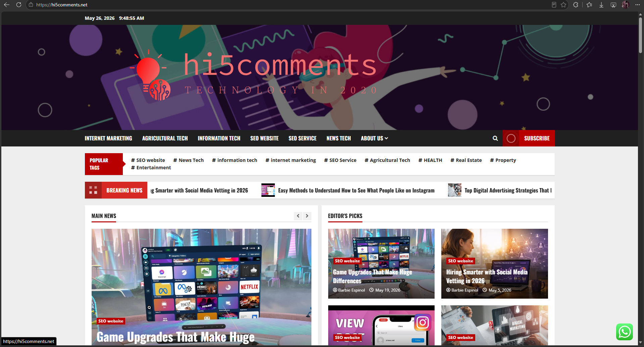Open reading view icon in address bar
This screenshot has height=347, width=644.
[x=554, y=5]
